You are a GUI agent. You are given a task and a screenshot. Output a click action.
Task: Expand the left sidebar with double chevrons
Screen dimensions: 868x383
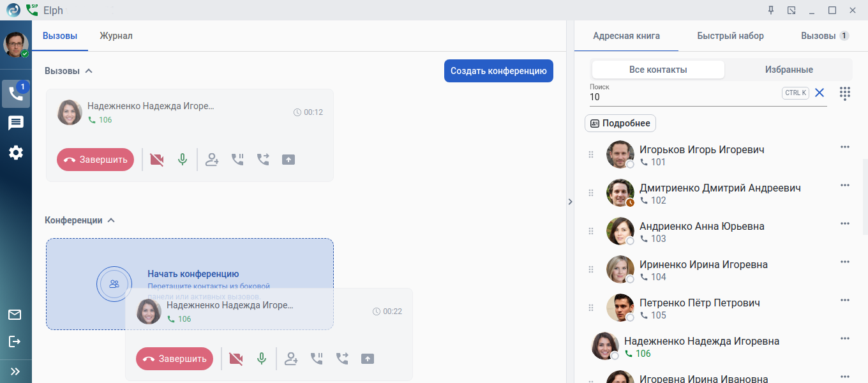pyautogui.click(x=15, y=371)
